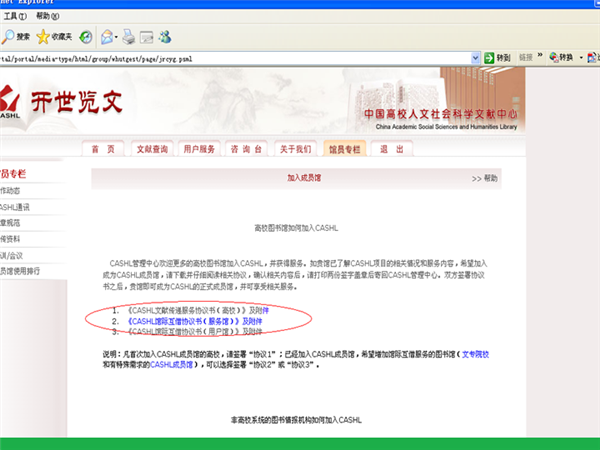Click 链接 links toolbar label
This screenshot has width=600, height=450.
(526, 57)
